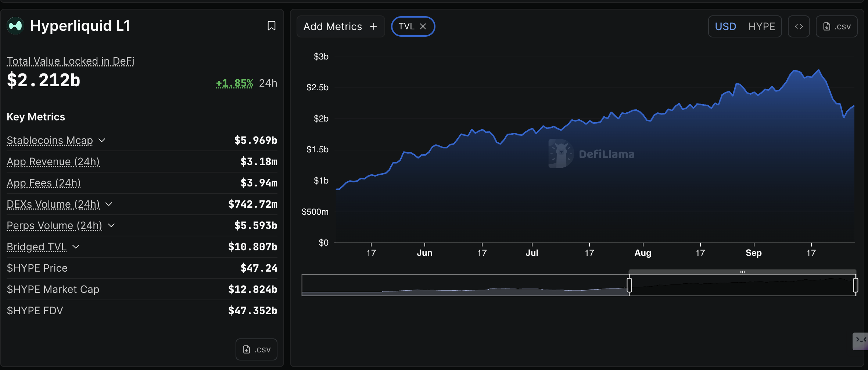This screenshot has width=868, height=370.
Task: Click the left handle of the time range slider
Action: 629,285
